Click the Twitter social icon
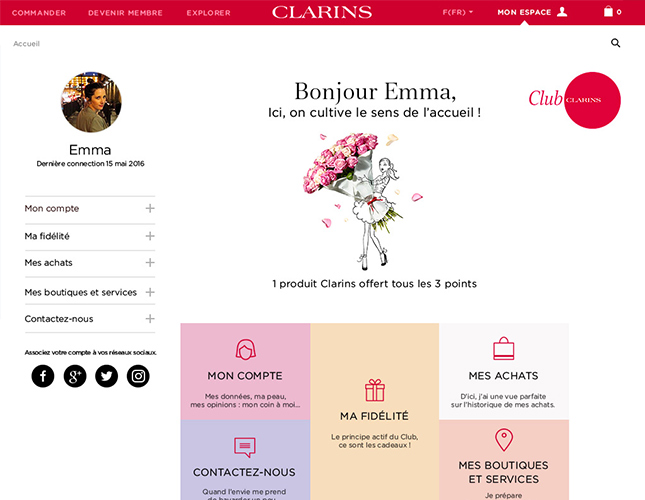645x500 pixels. (107, 376)
